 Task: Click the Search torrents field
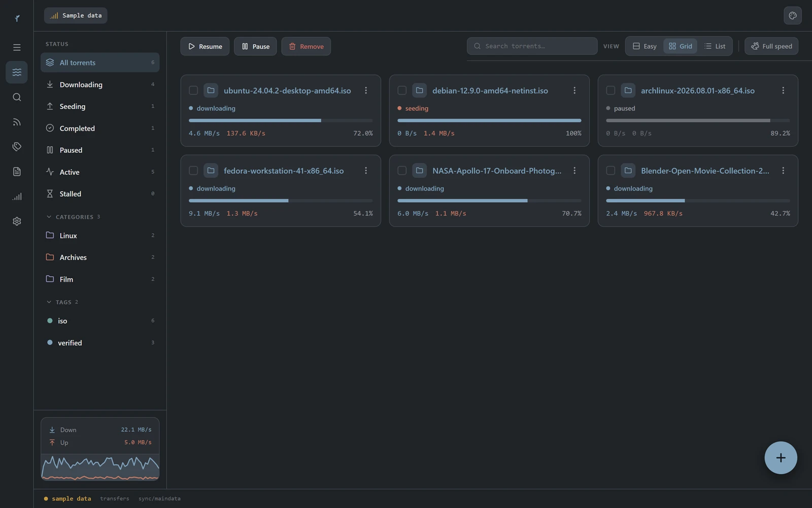pyautogui.click(x=532, y=46)
